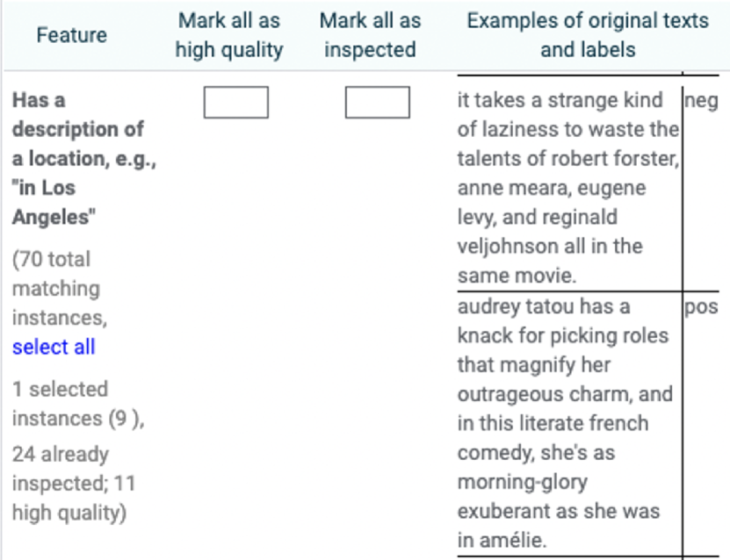Viewport: 730px width, 560px height.
Task: Tick the 'Mark all as inspected' checkbox
Action: click(377, 103)
